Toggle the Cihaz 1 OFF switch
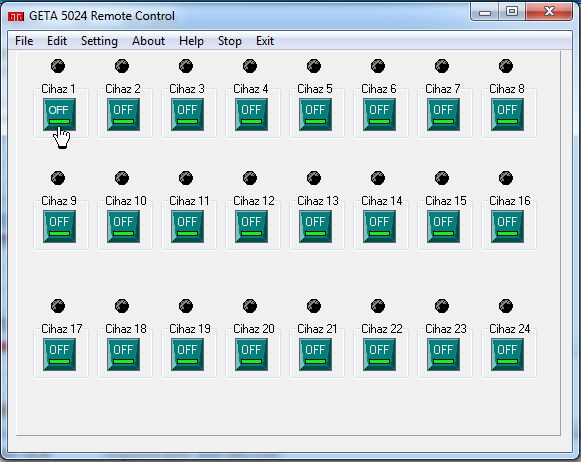The height and width of the screenshot is (462, 581). (59, 114)
